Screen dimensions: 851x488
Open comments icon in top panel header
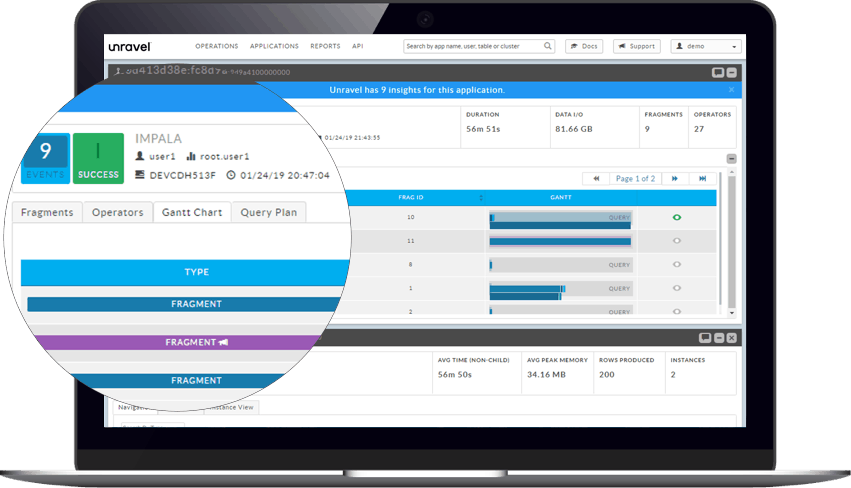(717, 73)
